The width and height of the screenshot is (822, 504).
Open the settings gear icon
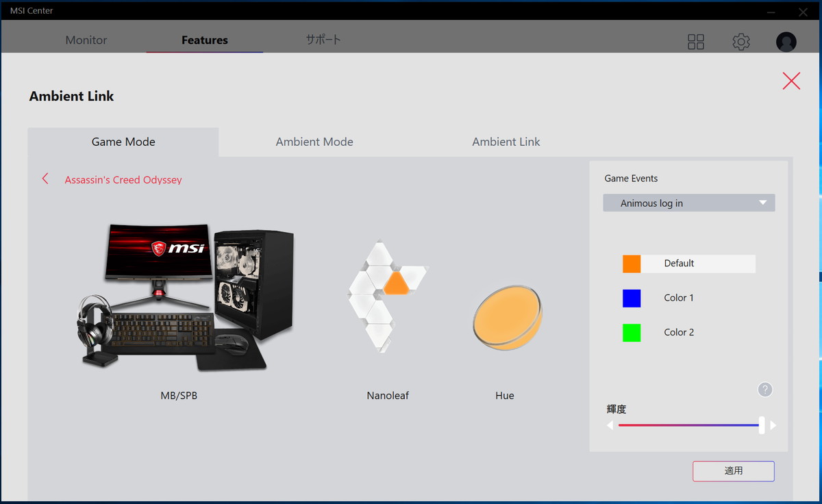[741, 42]
